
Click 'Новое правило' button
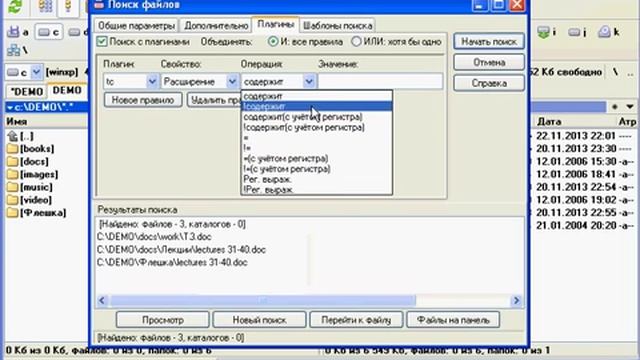(x=143, y=100)
